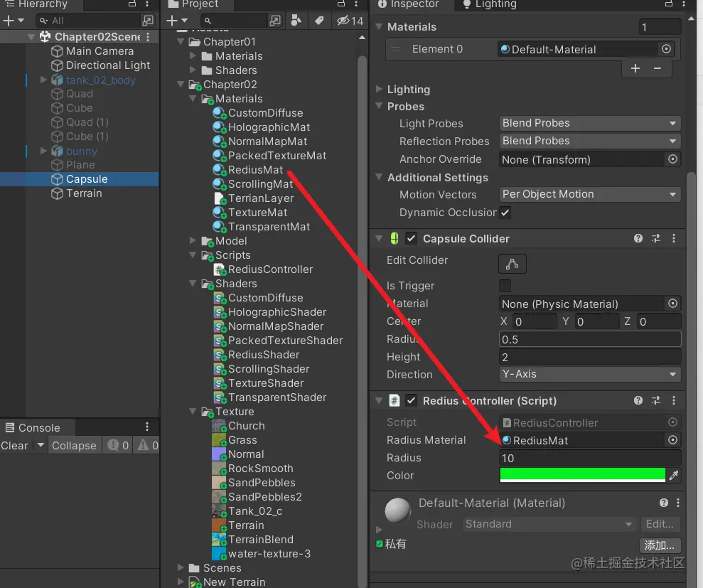Click Default-Material preview sphere thumbnail
This screenshot has height=588, width=703.
point(397,510)
